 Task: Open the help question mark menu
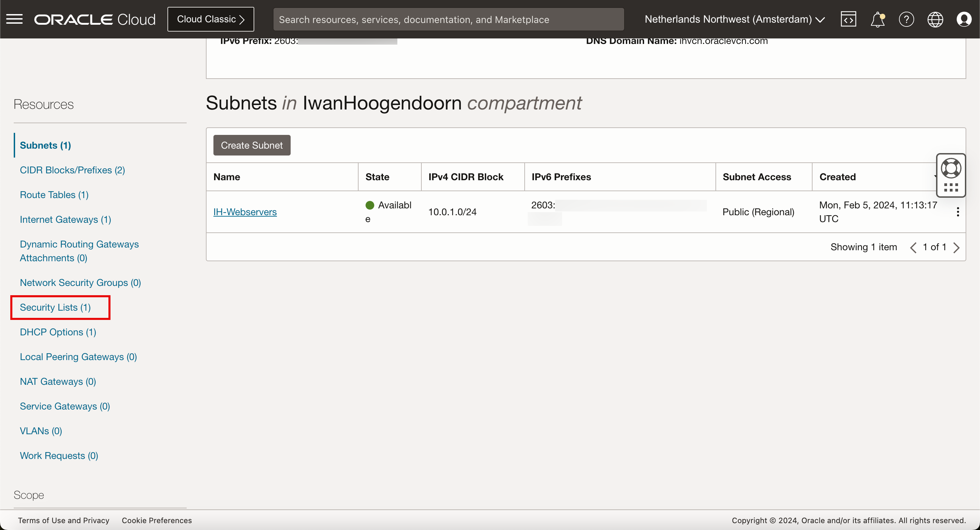coord(906,19)
